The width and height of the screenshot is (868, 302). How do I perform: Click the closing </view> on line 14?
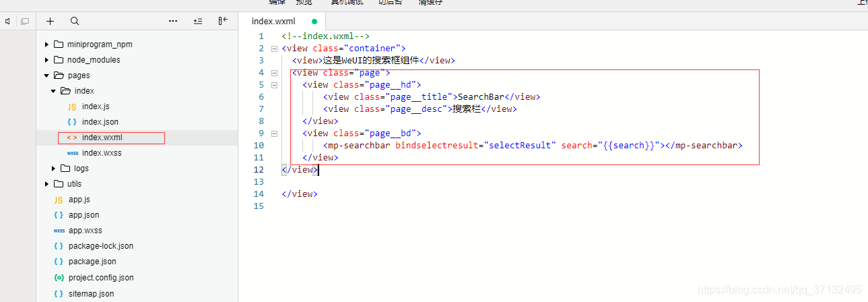[x=300, y=194]
